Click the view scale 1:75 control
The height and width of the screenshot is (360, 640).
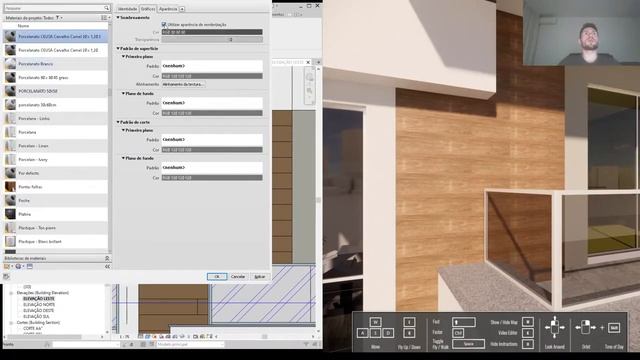pyautogui.click(x=124, y=337)
